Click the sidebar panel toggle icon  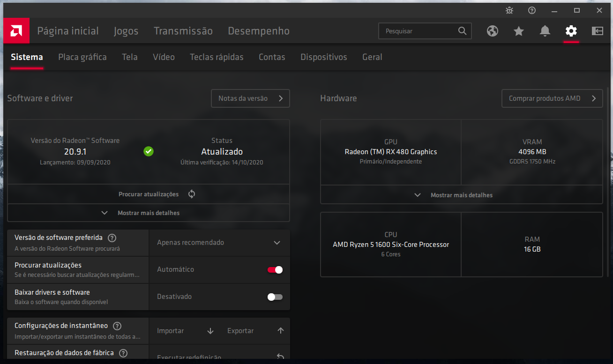point(597,31)
